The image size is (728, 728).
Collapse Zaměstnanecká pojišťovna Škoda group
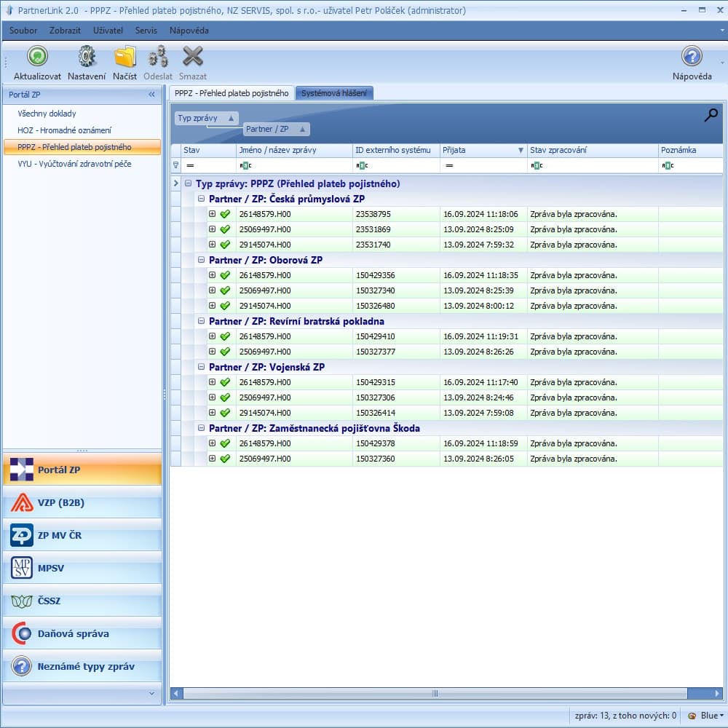[x=201, y=428]
